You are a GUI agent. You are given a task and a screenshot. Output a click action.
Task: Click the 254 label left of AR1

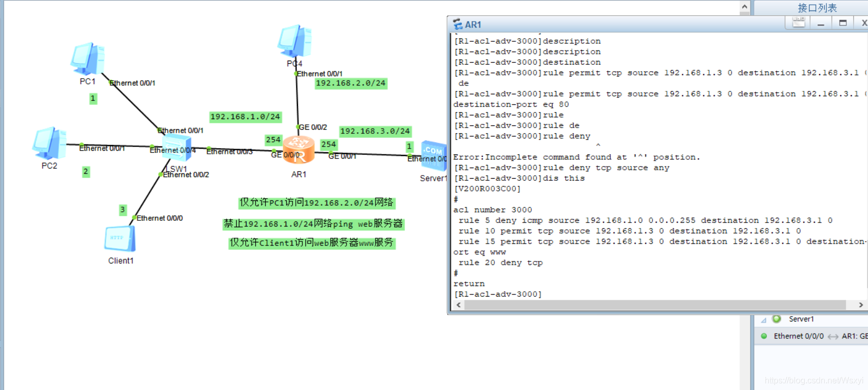point(273,140)
